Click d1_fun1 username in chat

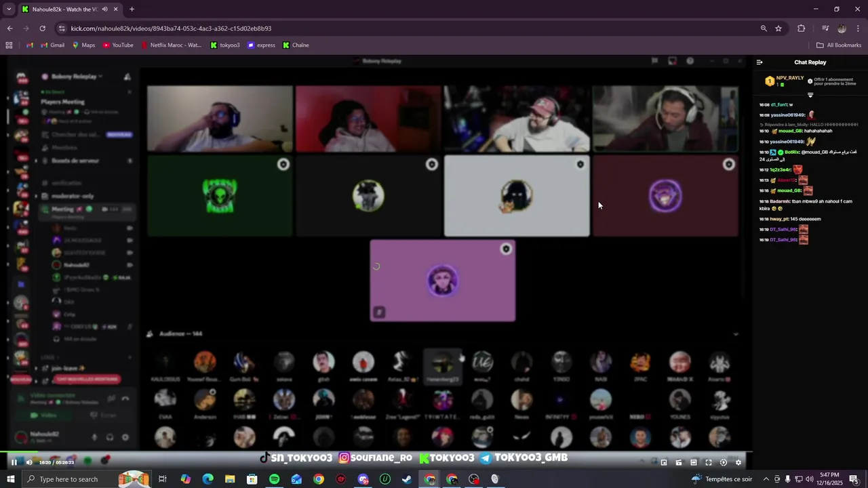pyautogui.click(x=778, y=105)
